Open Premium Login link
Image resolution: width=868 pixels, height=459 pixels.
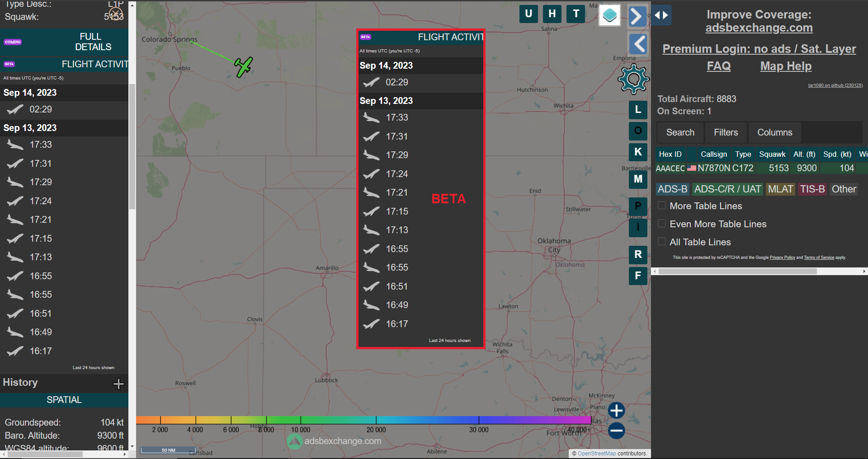coord(759,49)
